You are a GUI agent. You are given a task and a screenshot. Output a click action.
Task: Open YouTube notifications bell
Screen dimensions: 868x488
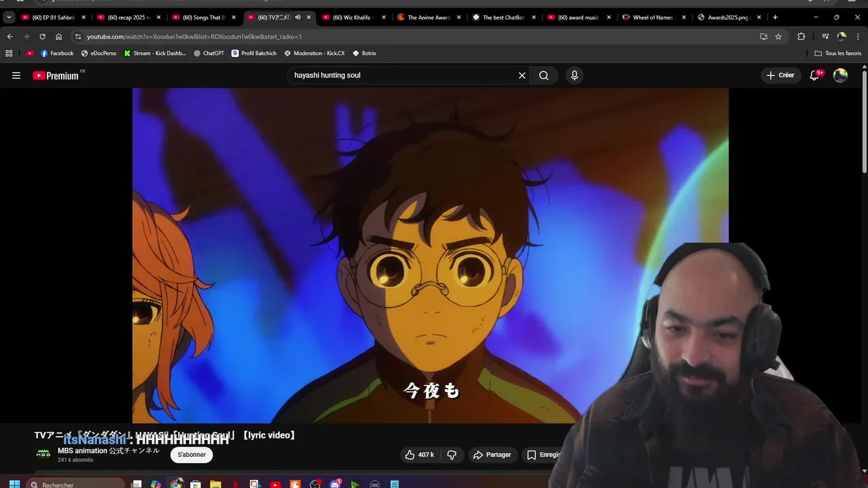coord(815,75)
